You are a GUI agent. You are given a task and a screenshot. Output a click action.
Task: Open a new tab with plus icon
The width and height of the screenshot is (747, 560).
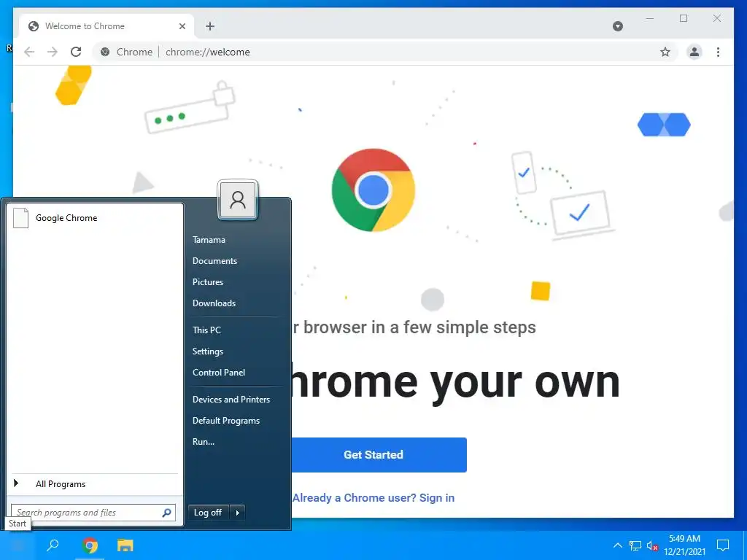[x=210, y=26]
